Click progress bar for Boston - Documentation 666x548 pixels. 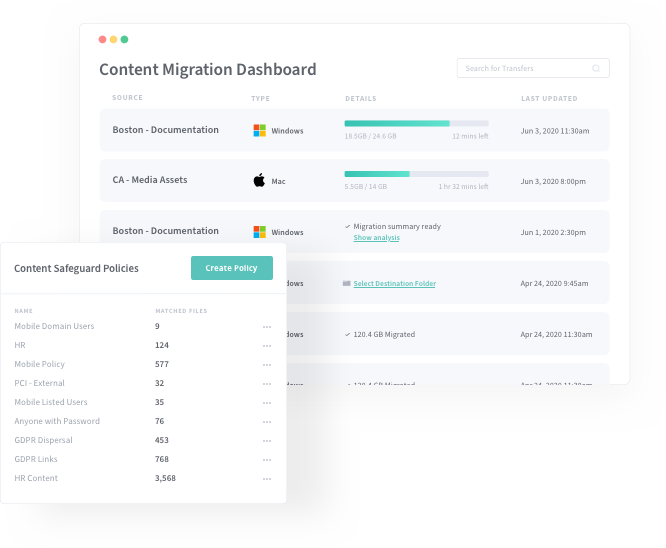point(416,124)
